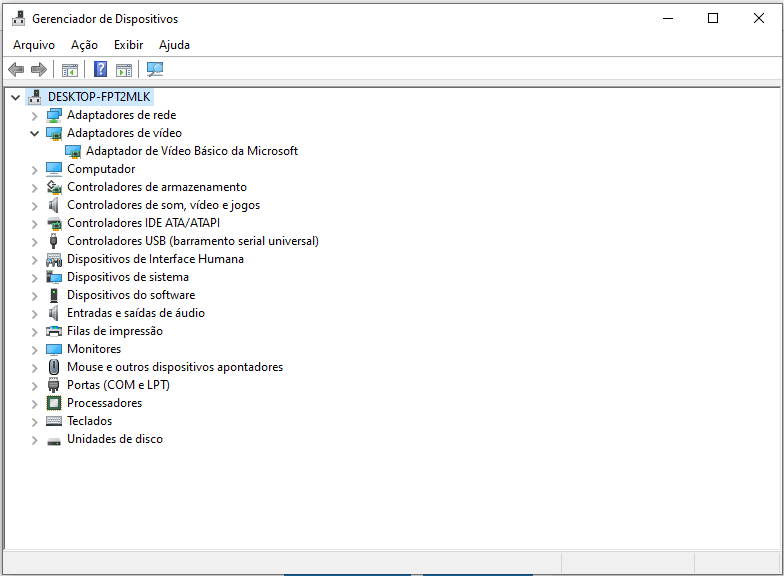
Task: Expand Controladores de armazenamento node
Action: click(x=34, y=188)
